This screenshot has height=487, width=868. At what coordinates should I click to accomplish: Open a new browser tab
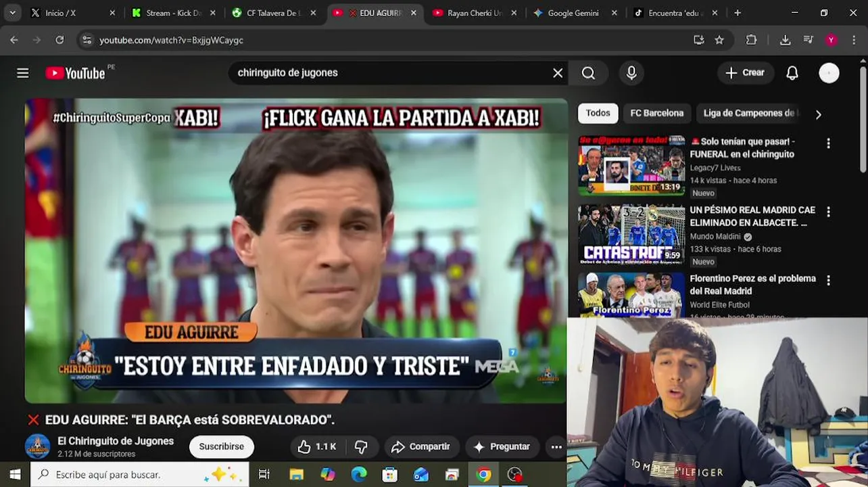(738, 13)
